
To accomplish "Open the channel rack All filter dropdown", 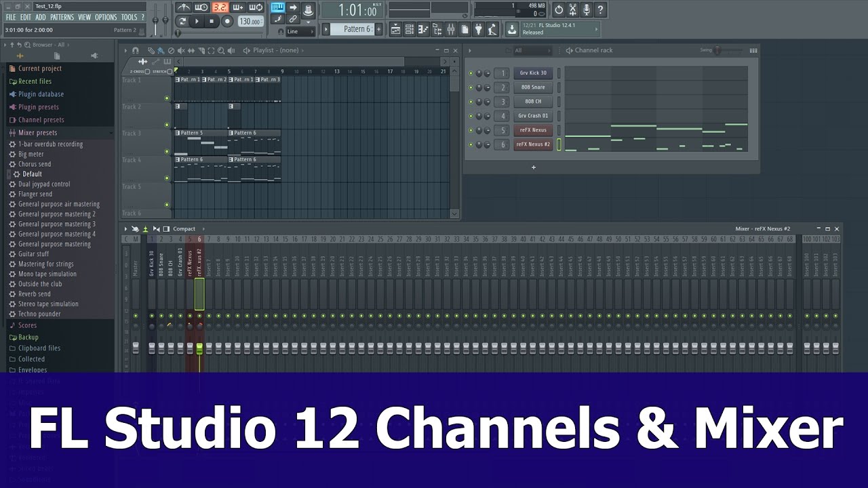I will [x=532, y=50].
